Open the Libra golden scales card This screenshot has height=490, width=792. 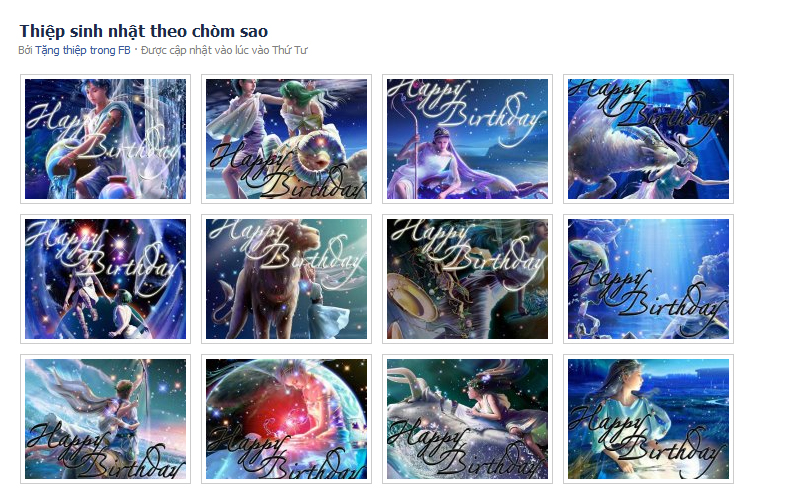point(467,279)
